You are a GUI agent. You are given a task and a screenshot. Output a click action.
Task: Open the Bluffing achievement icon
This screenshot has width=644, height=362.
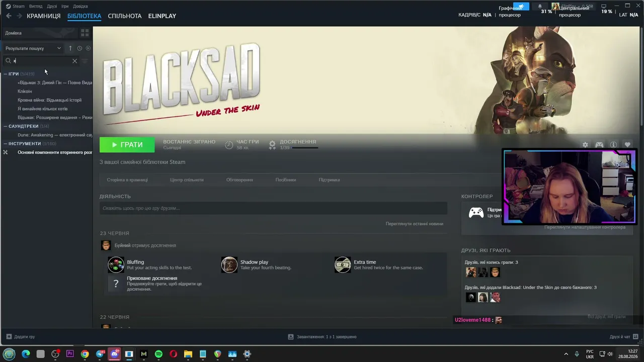click(x=116, y=264)
